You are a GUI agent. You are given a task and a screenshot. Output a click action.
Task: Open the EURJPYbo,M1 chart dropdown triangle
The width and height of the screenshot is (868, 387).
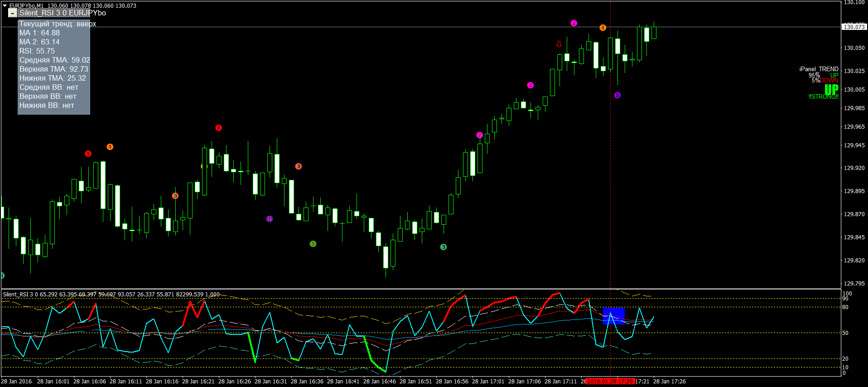point(5,6)
